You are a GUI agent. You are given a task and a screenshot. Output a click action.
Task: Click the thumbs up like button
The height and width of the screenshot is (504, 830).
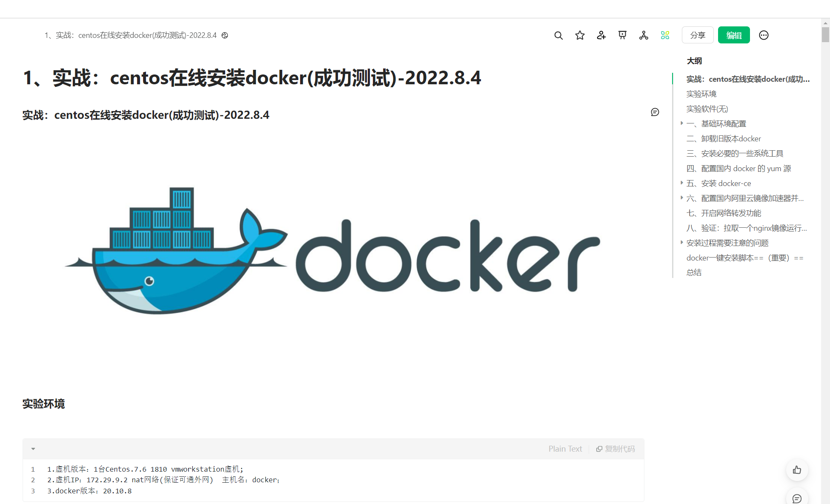click(x=797, y=470)
